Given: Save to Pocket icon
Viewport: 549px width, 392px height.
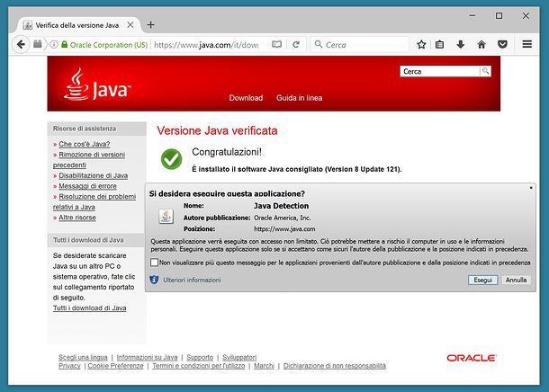Looking at the screenshot, I should tap(502, 44).
